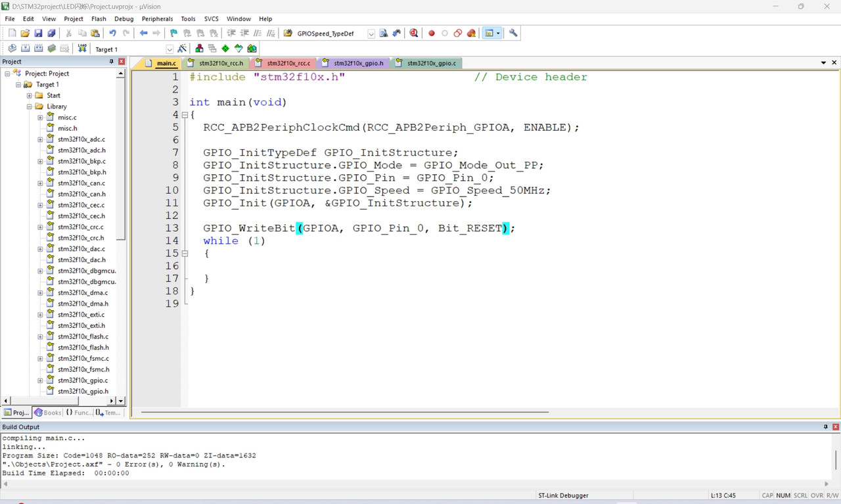Open the SVCS menu
The image size is (841, 504).
211,19
